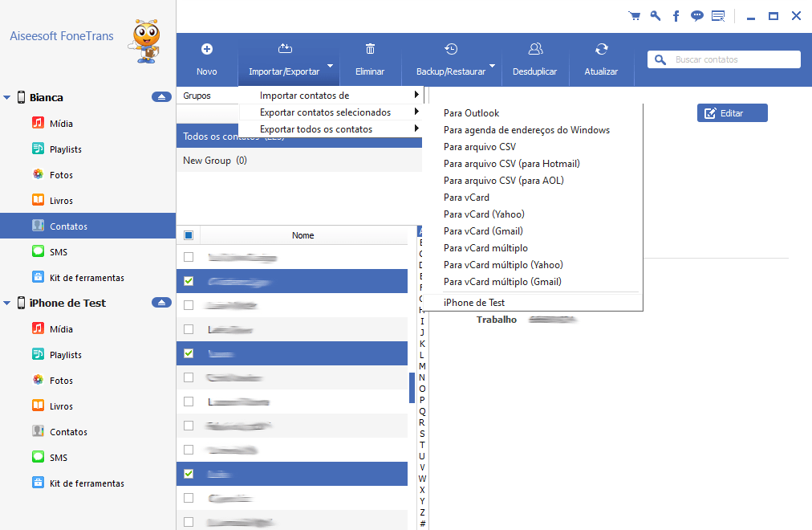The image size is (812, 530).
Task: Open the shopping cart icon in title bar
Action: tap(635, 16)
